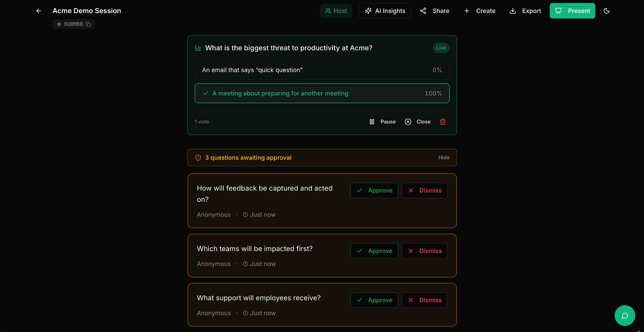Close the live poll
The height and width of the screenshot is (332, 644).
click(418, 122)
